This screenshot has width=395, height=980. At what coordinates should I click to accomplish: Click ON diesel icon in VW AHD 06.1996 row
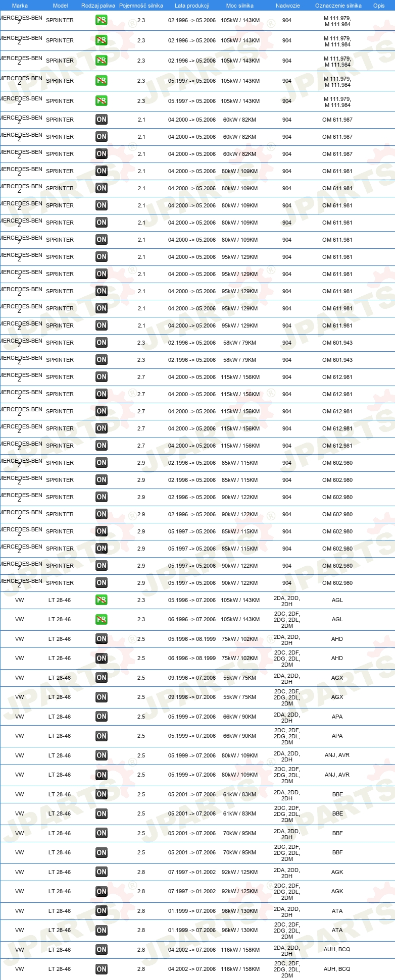(x=102, y=658)
